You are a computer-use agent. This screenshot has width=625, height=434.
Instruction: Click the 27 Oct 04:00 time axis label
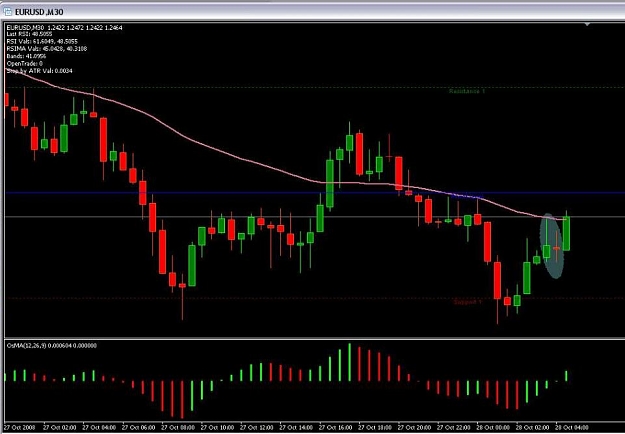click(99, 428)
